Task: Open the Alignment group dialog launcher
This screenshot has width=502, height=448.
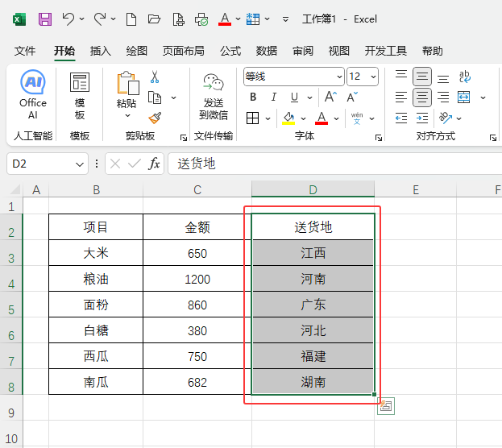Action: (493, 138)
